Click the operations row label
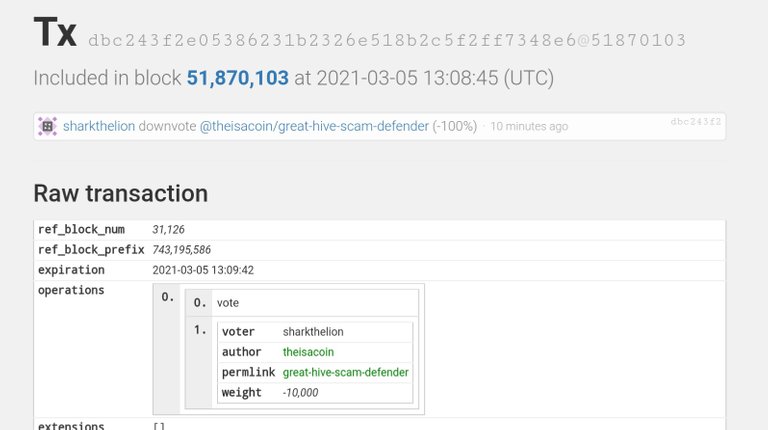The image size is (768, 430). (x=71, y=290)
